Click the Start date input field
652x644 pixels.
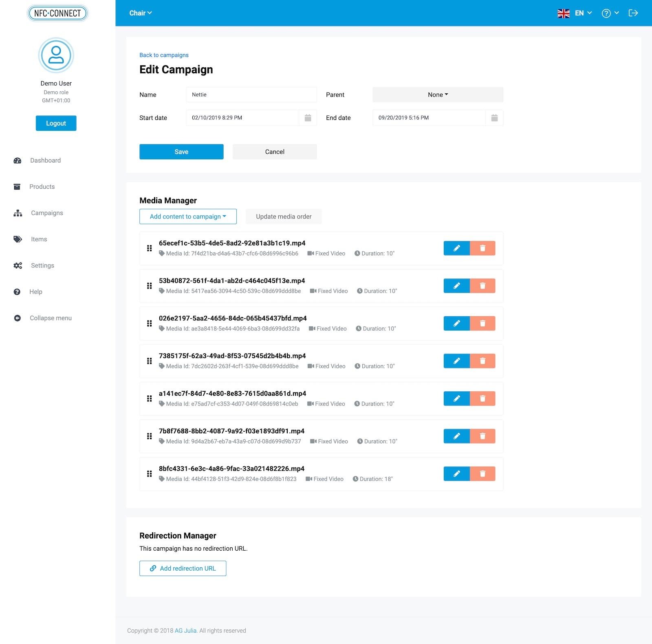click(242, 118)
